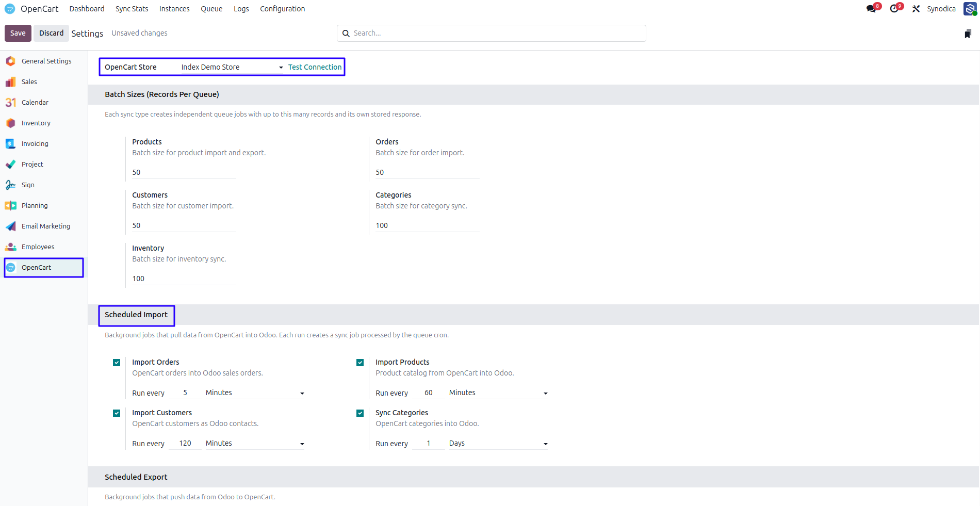Select the Sales sidebar icon

(10, 81)
